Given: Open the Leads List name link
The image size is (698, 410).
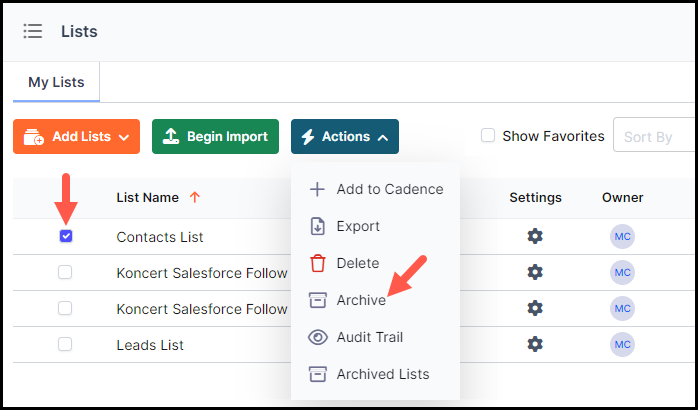Looking at the screenshot, I should point(150,345).
